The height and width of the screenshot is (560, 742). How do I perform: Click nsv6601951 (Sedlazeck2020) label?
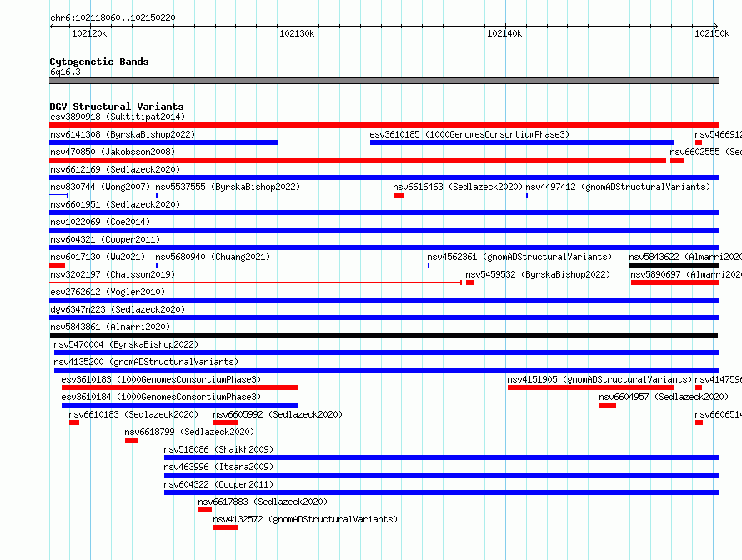click(115, 204)
